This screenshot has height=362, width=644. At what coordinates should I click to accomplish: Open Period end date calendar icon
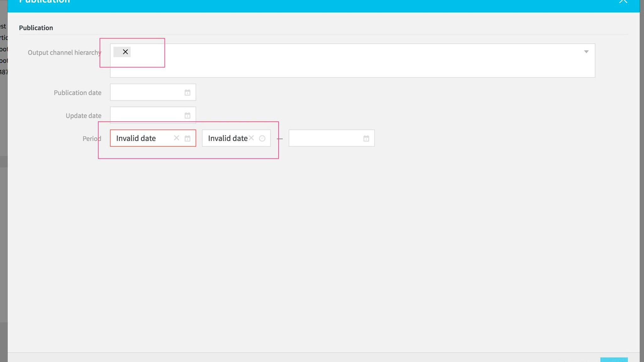(366, 139)
